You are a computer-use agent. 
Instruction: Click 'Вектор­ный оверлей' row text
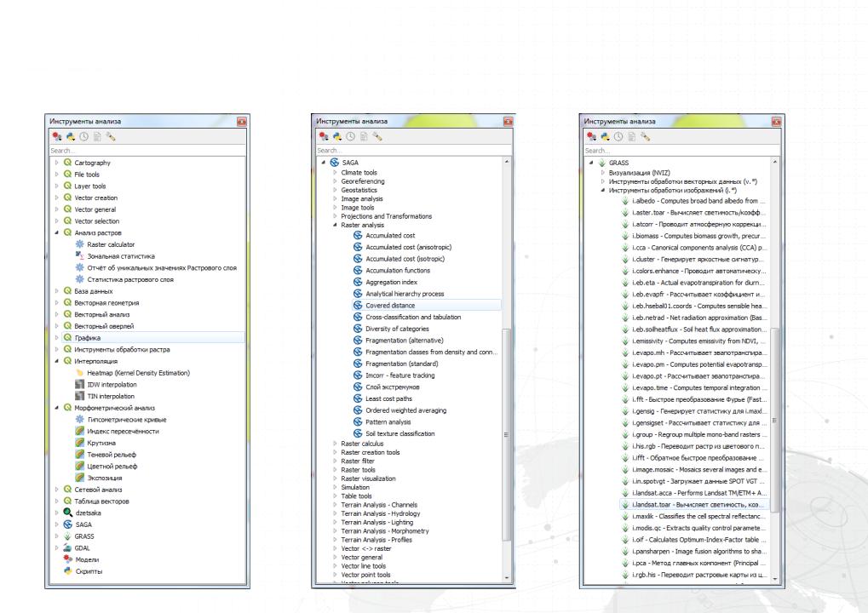(x=104, y=326)
